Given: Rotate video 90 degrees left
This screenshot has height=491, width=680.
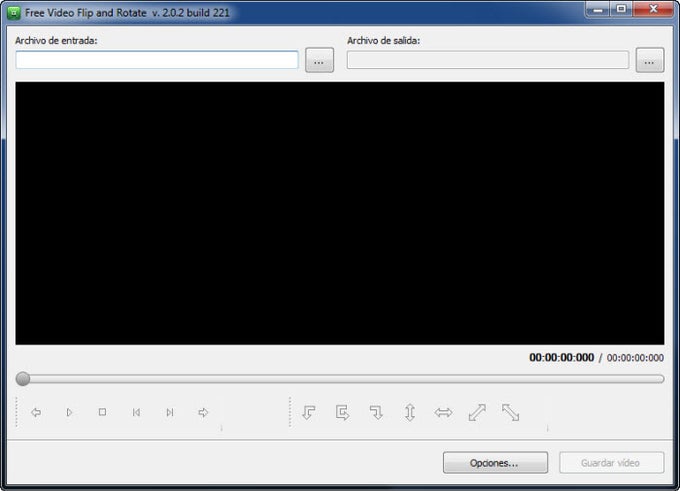Looking at the screenshot, I should [x=309, y=412].
